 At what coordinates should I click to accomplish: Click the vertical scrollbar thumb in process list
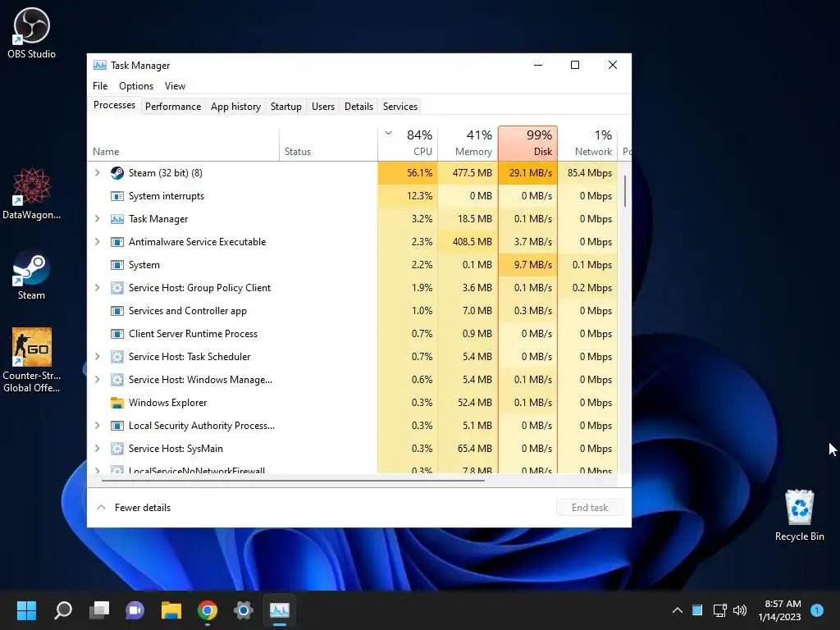624,191
